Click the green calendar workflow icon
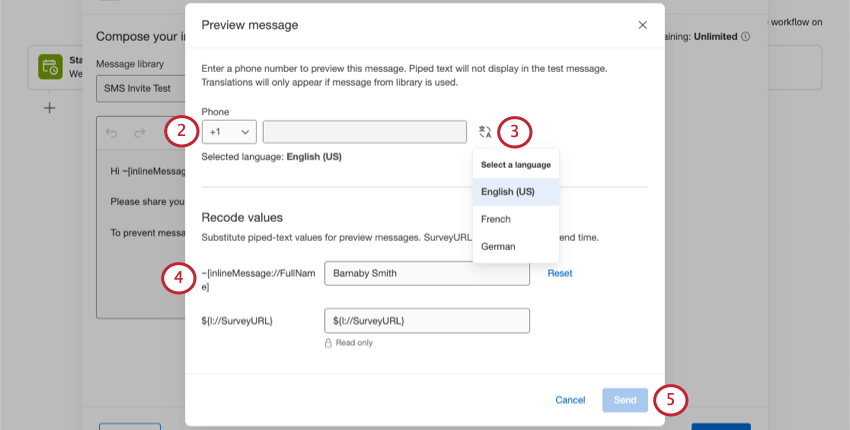 coord(50,67)
